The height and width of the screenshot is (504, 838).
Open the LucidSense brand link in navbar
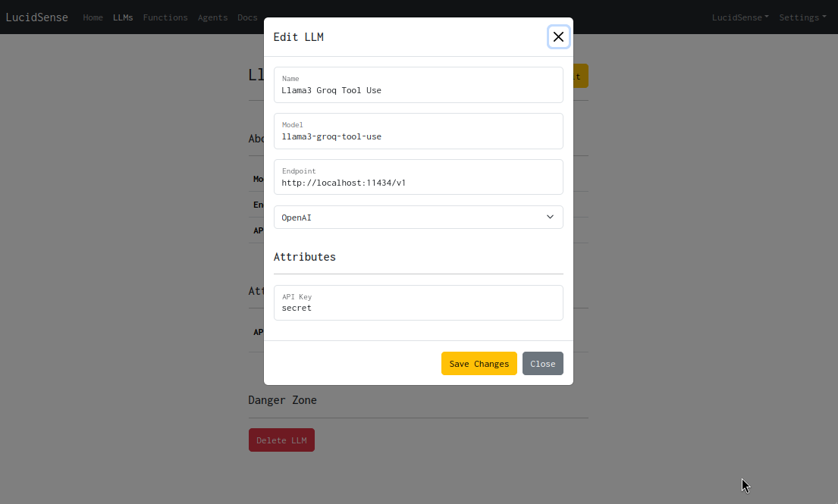(x=36, y=17)
